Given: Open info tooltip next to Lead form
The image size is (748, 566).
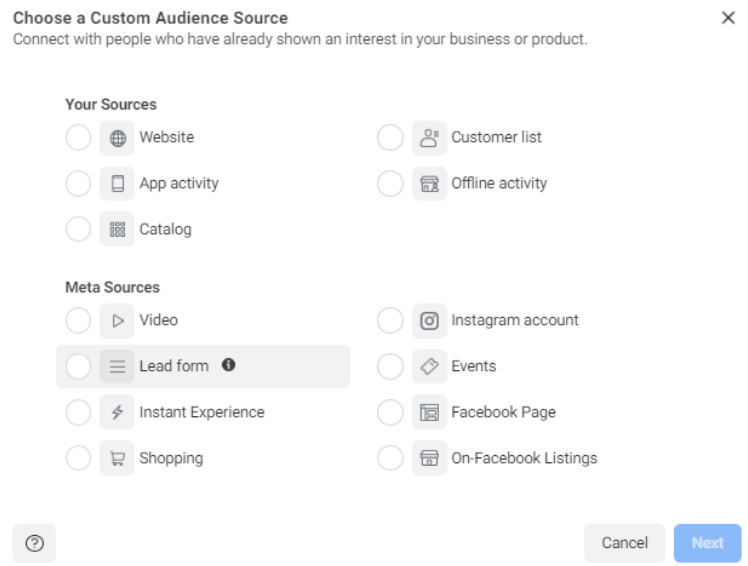Looking at the screenshot, I should [228, 366].
